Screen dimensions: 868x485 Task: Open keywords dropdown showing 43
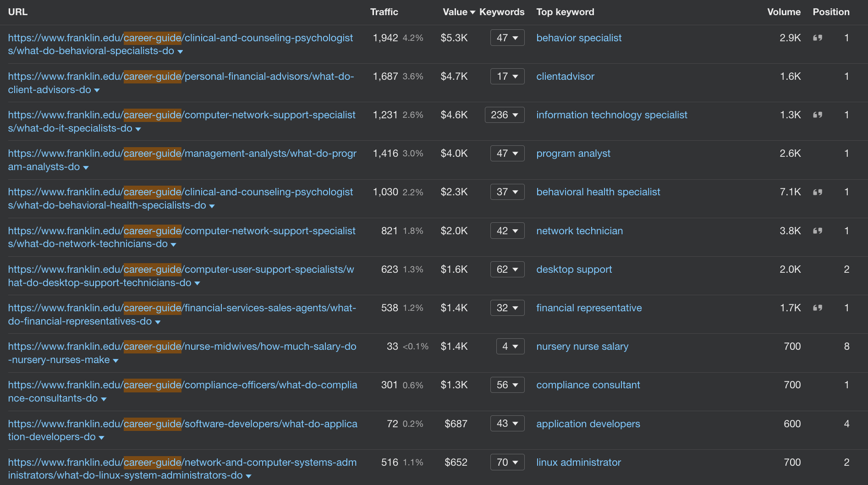(507, 424)
